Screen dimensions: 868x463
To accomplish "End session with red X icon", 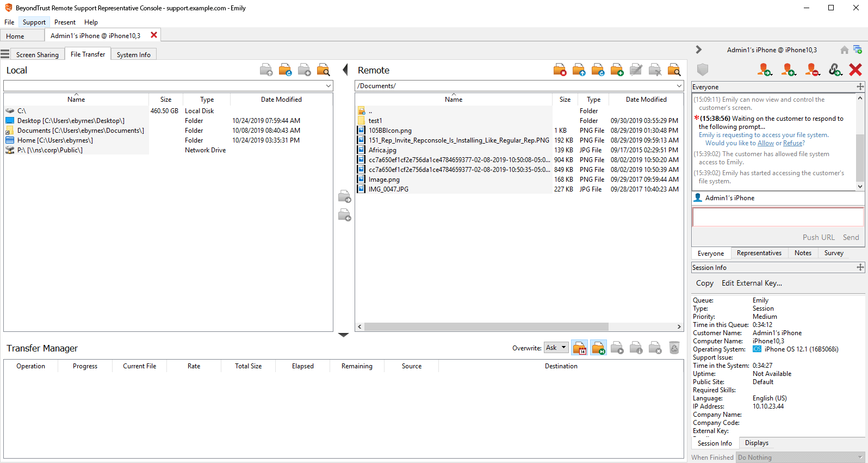I will [x=855, y=70].
